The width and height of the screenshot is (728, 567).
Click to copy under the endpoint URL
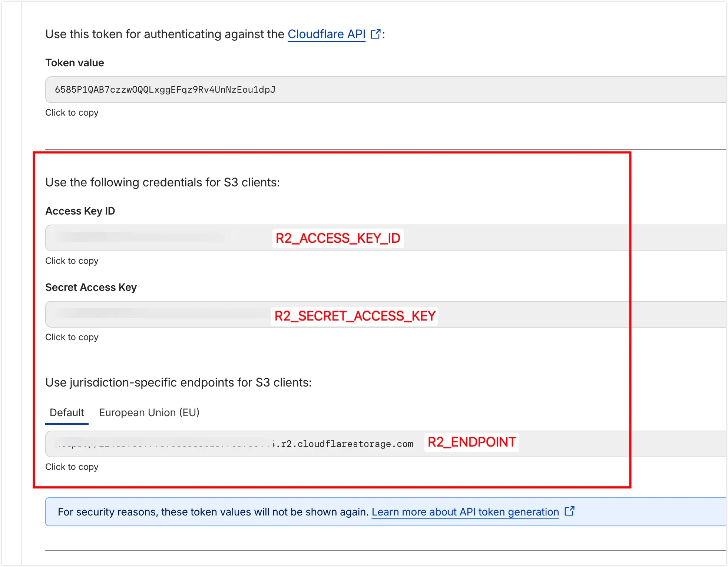[x=72, y=467]
